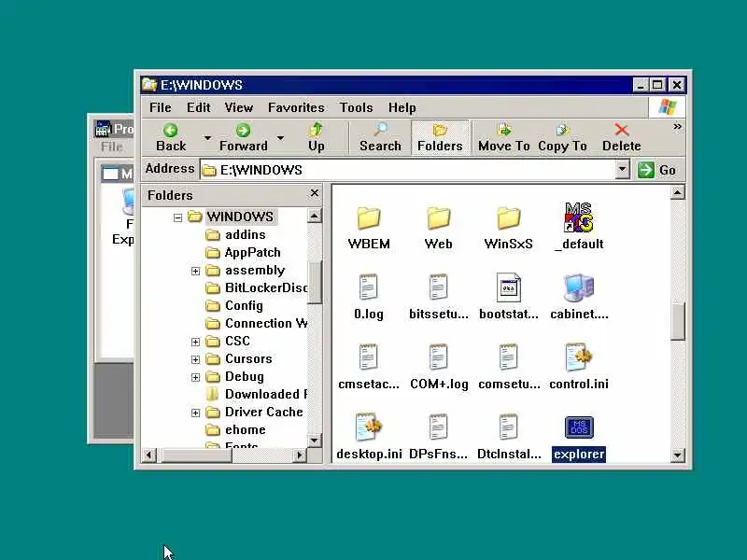Go Up one folder level
This screenshot has width=747, height=560.
pos(317,137)
